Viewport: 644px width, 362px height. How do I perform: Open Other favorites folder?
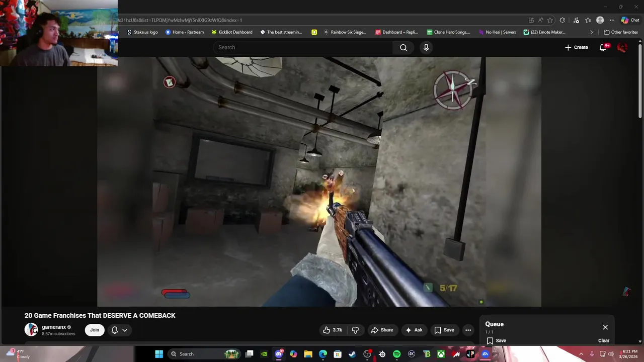point(621,32)
